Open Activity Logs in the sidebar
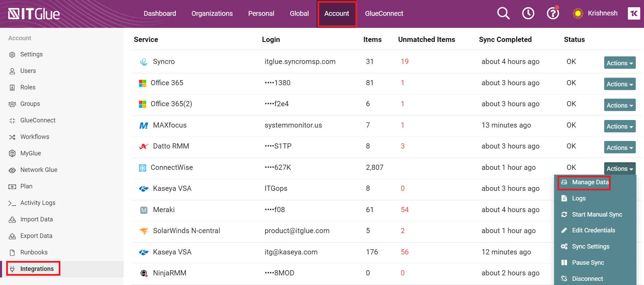 click(x=38, y=203)
